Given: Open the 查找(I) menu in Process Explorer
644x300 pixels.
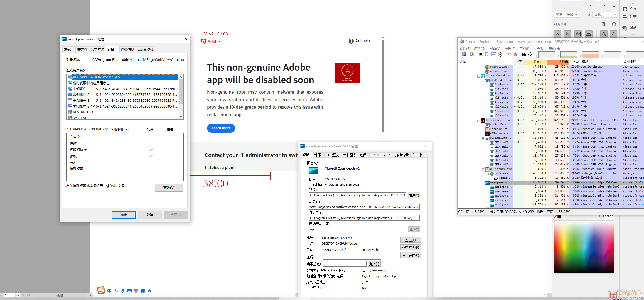Looking at the screenshot, I should click(524, 48).
